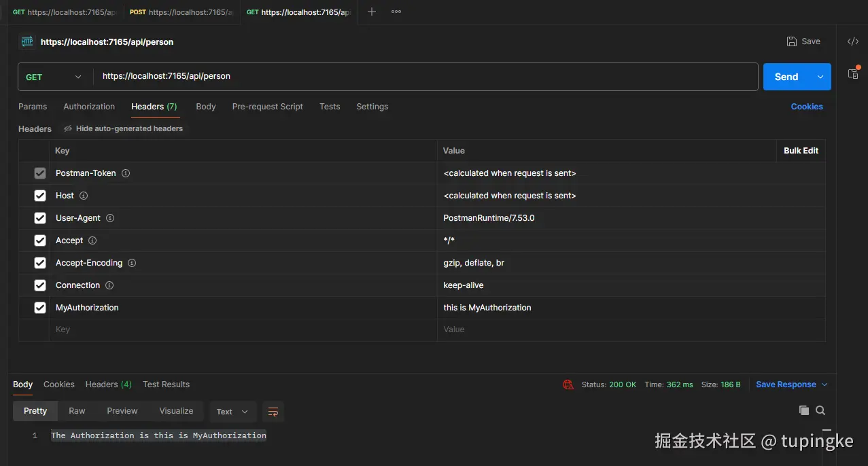The height and width of the screenshot is (466, 868).
Task: Open the Tests tab
Action: click(x=330, y=107)
